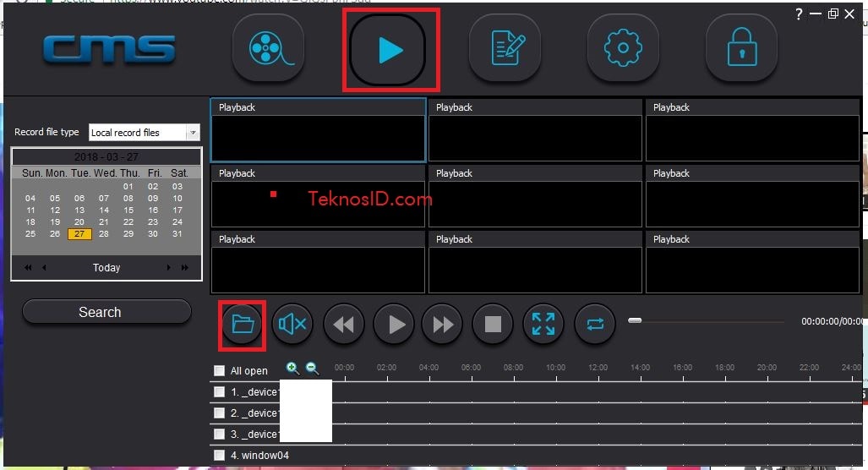Image resolution: width=868 pixels, height=470 pixels.
Task: Zoom in the timeline
Action: [x=292, y=369]
